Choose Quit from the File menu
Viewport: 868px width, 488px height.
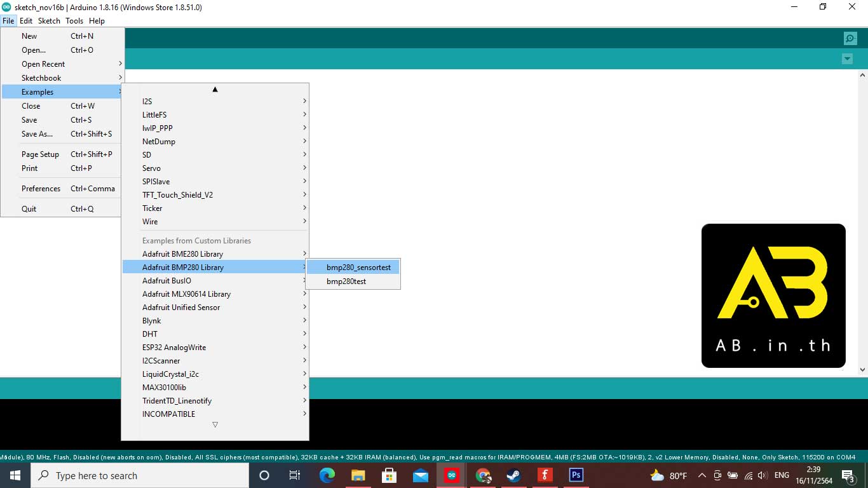(62, 209)
